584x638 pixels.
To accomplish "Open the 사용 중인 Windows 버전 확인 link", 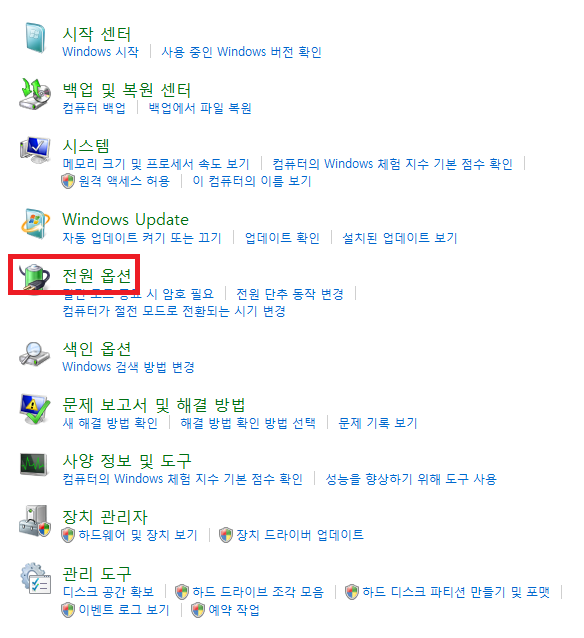I will tap(241, 52).
